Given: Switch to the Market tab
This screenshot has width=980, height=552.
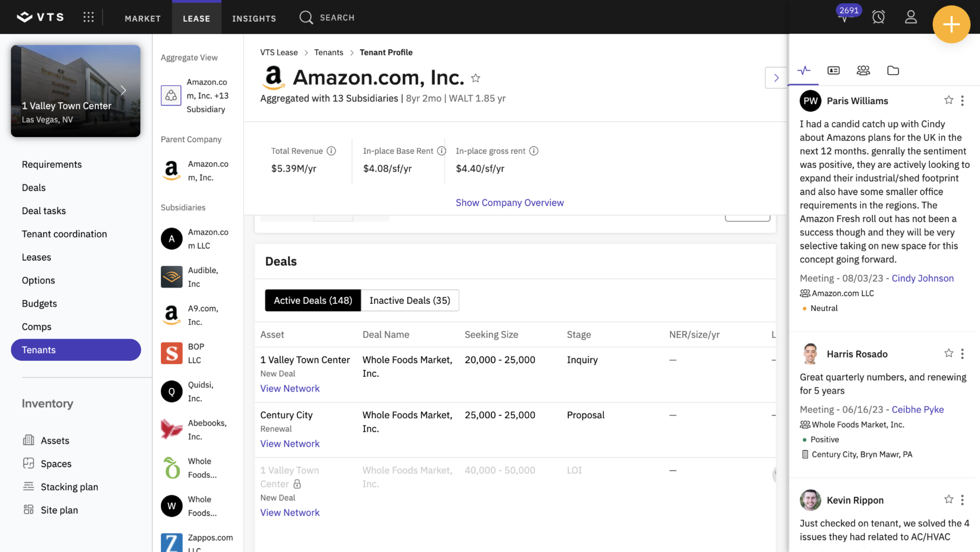Looking at the screenshot, I should pyautogui.click(x=143, y=18).
